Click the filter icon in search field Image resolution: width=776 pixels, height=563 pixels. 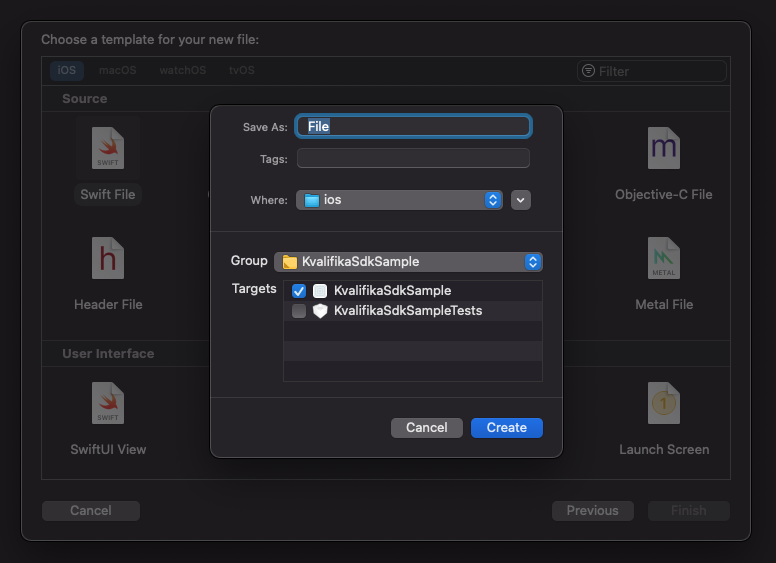[x=588, y=71]
